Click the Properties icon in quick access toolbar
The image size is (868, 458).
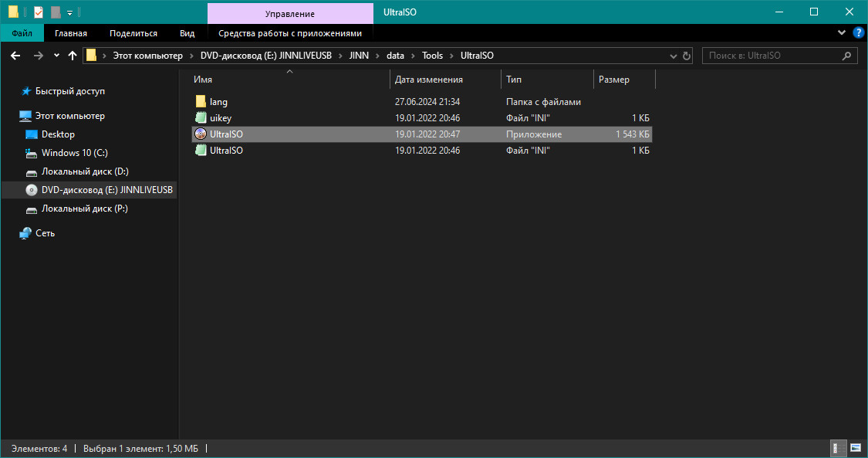click(x=39, y=12)
